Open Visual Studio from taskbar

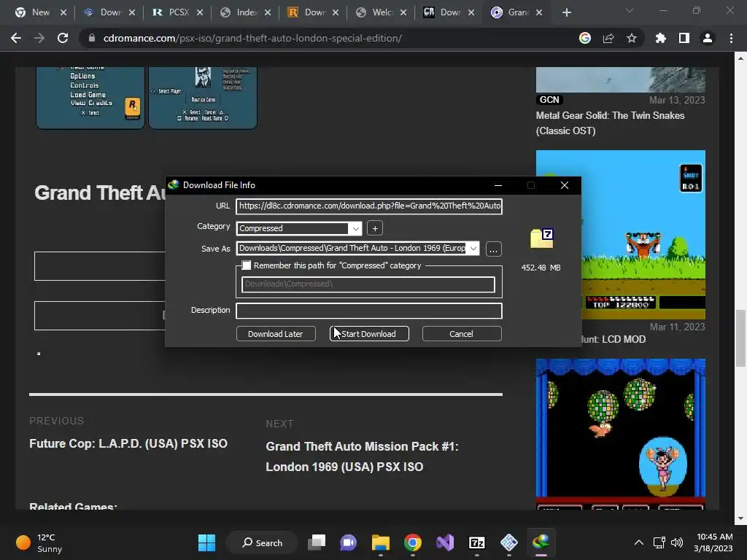(445, 542)
